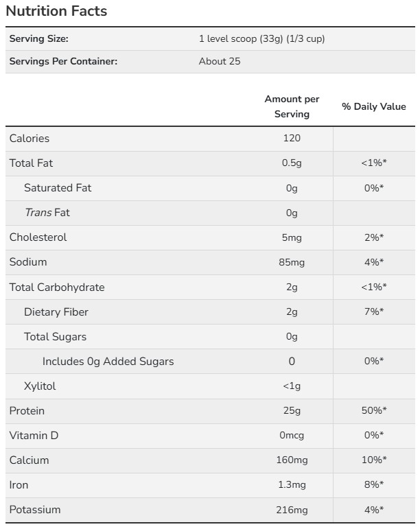Viewport: 420px width, 529px height.
Task: Click the Potassium 216mg amount
Action: (x=292, y=510)
